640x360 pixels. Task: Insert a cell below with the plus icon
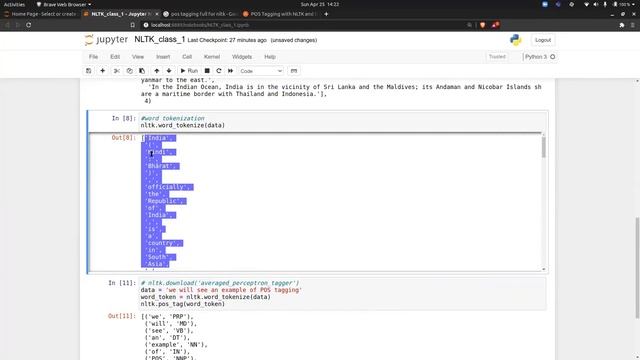point(102,71)
